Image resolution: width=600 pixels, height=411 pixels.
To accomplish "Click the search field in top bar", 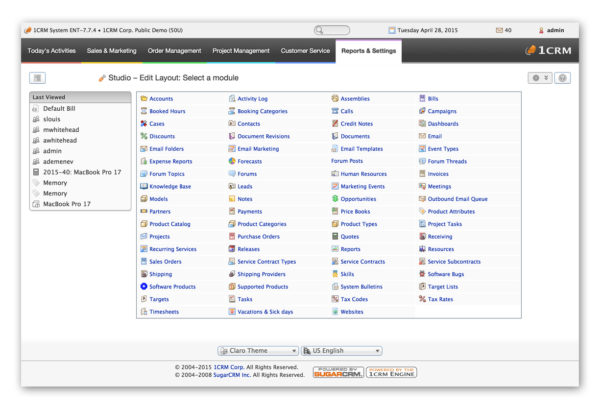I will click(332, 30).
